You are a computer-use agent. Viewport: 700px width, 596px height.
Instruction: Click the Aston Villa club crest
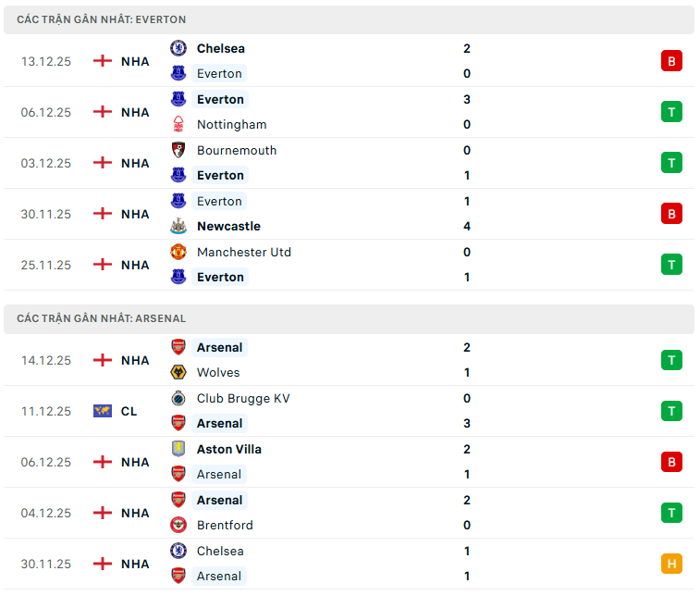[x=178, y=449]
